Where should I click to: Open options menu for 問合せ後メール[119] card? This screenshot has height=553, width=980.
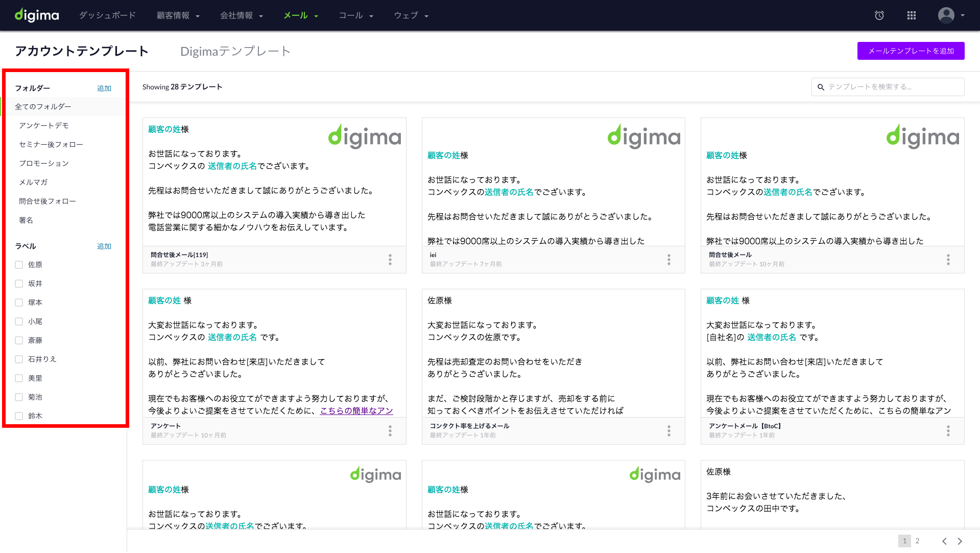click(390, 260)
